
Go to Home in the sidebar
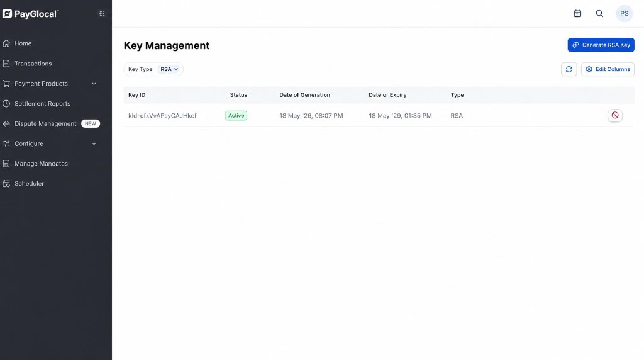23,43
